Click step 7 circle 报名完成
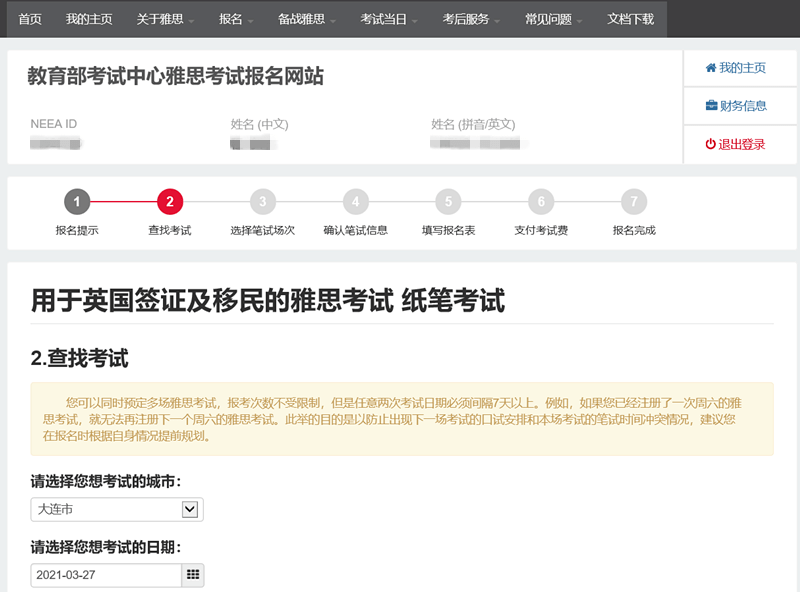This screenshot has width=800, height=592. [634, 202]
